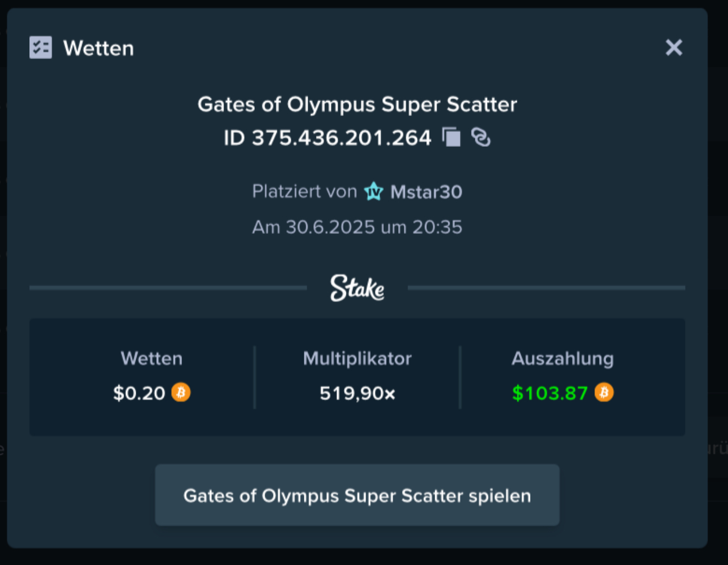The width and height of the screenshot is (728, 565).
Task: Click the Bitcoin icon beside $103.87
Action: (x=604, y=392)
